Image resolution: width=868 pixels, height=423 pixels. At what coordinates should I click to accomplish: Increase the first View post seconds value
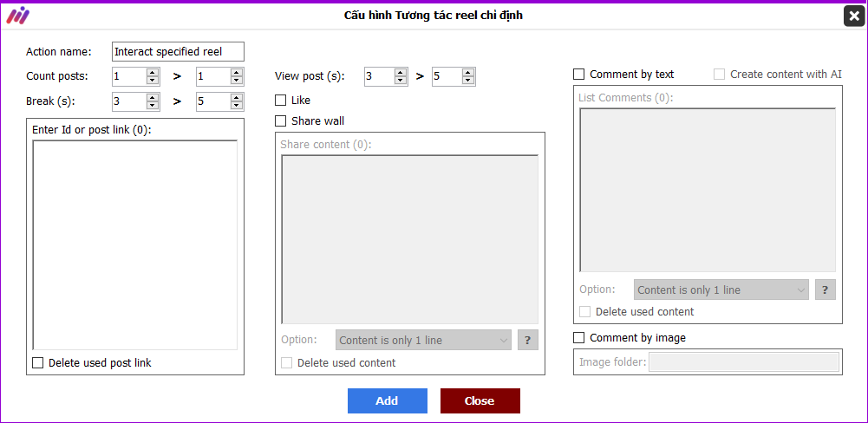coord(401,73)
